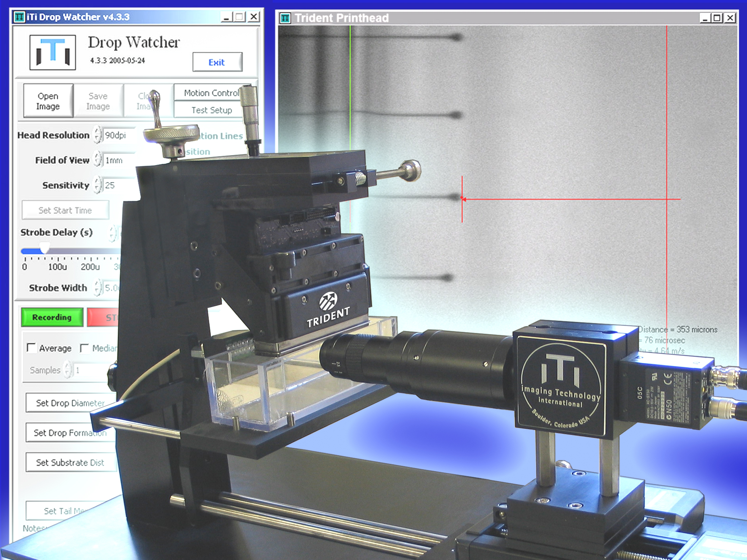This screenshot has height=560, width=747.
Task: Click the iTi logo in Drop Watcher panel
Action: [53, 52]
